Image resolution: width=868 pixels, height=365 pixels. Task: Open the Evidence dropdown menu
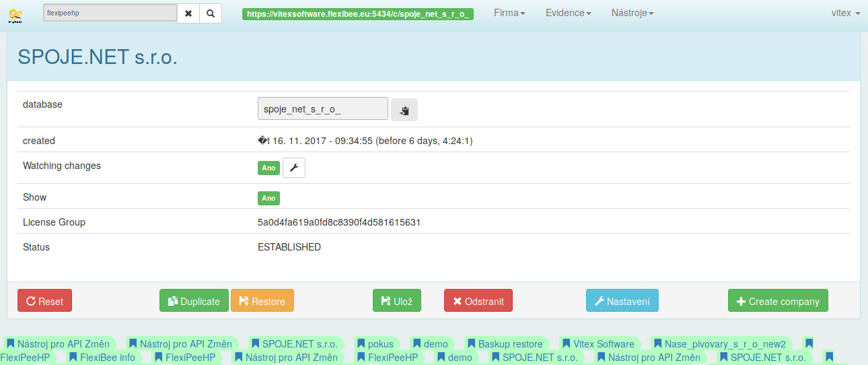[569, 13]
